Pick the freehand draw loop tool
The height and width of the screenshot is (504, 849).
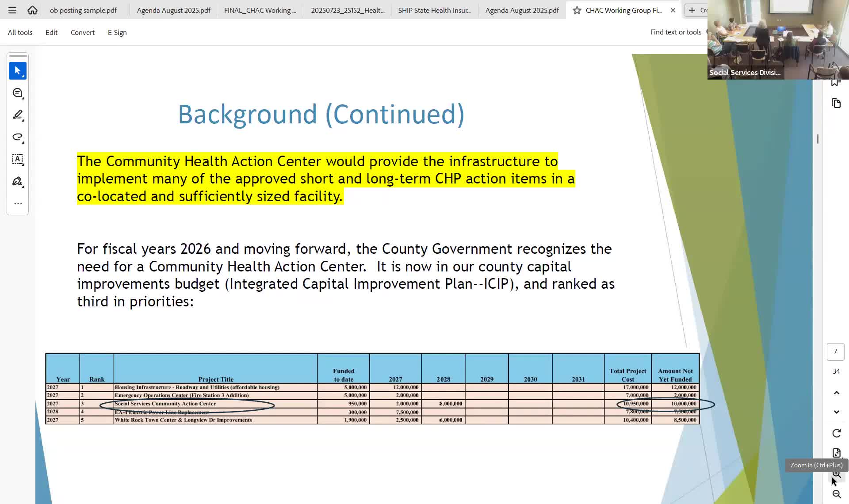[x=18, y=137]
